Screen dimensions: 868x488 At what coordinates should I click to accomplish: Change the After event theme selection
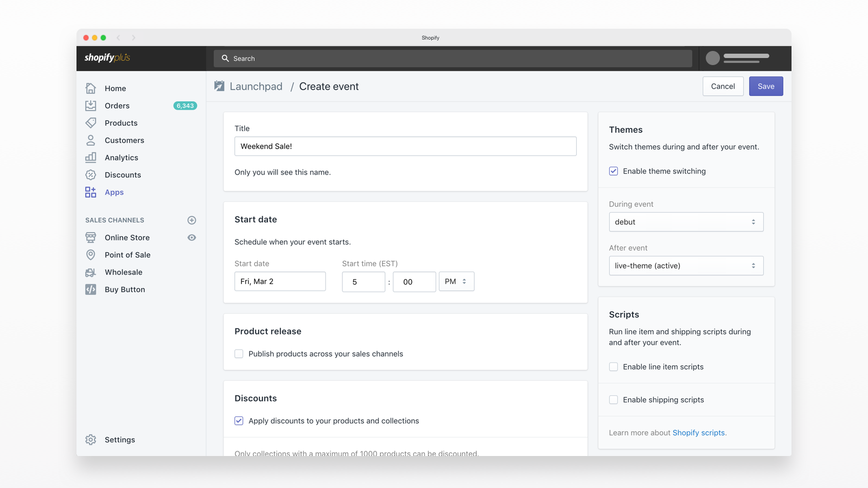686,266
